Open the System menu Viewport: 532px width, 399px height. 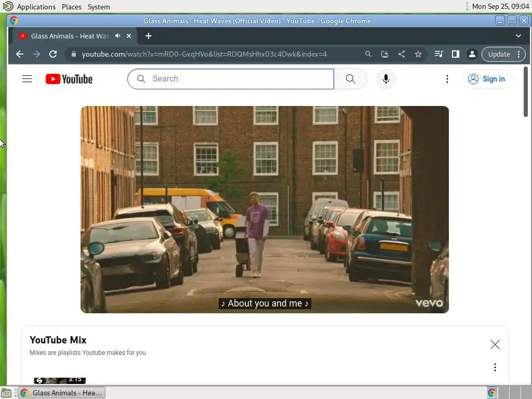pyautogui.click(x=99, y=7)
